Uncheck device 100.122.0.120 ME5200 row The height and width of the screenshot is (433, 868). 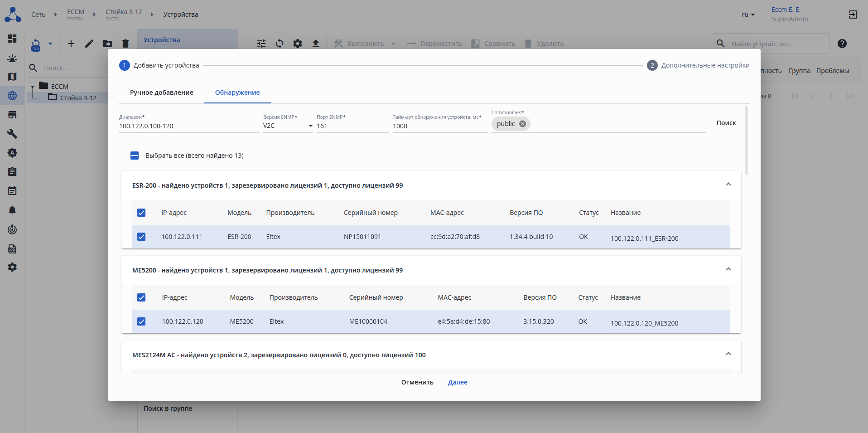tap(141, 321)
